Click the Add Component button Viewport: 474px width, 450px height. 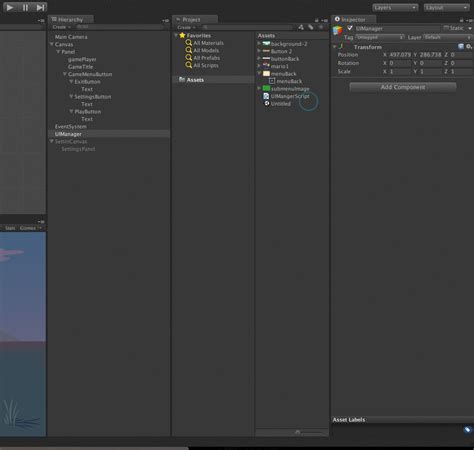pyautogui.click(x=403, y=87)
